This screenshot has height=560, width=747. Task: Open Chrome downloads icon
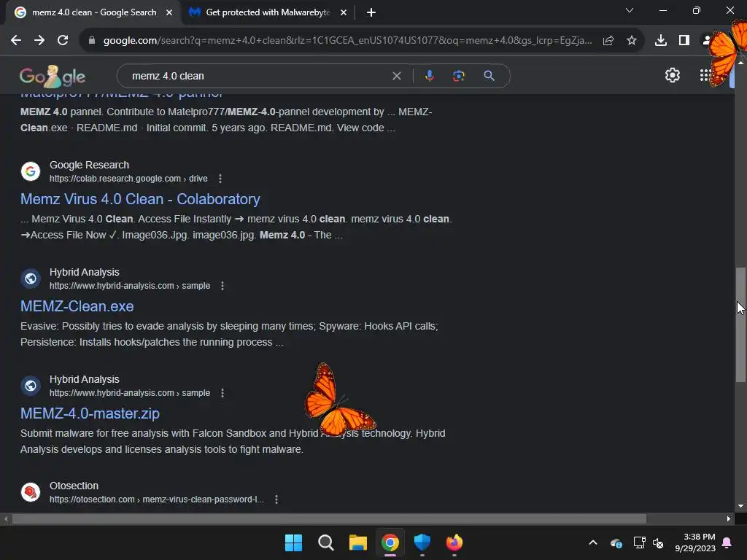(661, 41)
